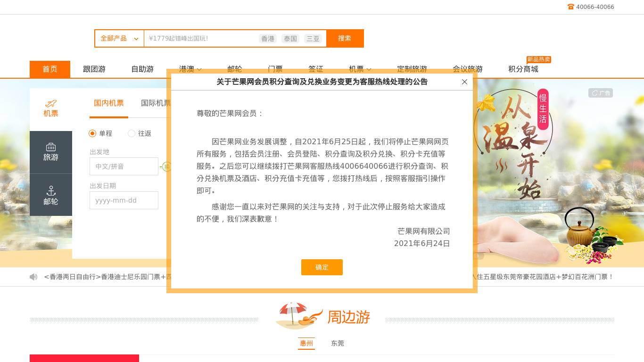Click the swap cities icon near 出发地
The height and width of the screenshot is (362, 644).
click(x=166, y=166)
